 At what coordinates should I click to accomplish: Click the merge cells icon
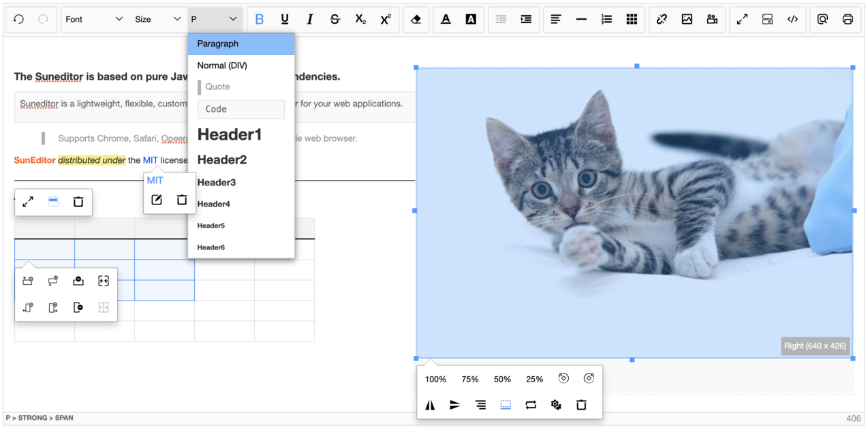104,281
